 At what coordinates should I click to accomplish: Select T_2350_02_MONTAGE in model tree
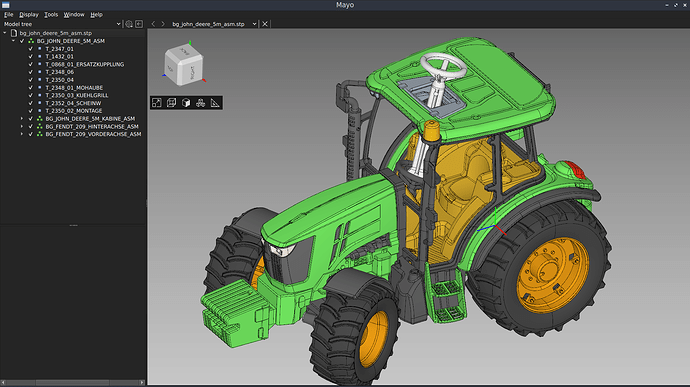coord(74,111)
